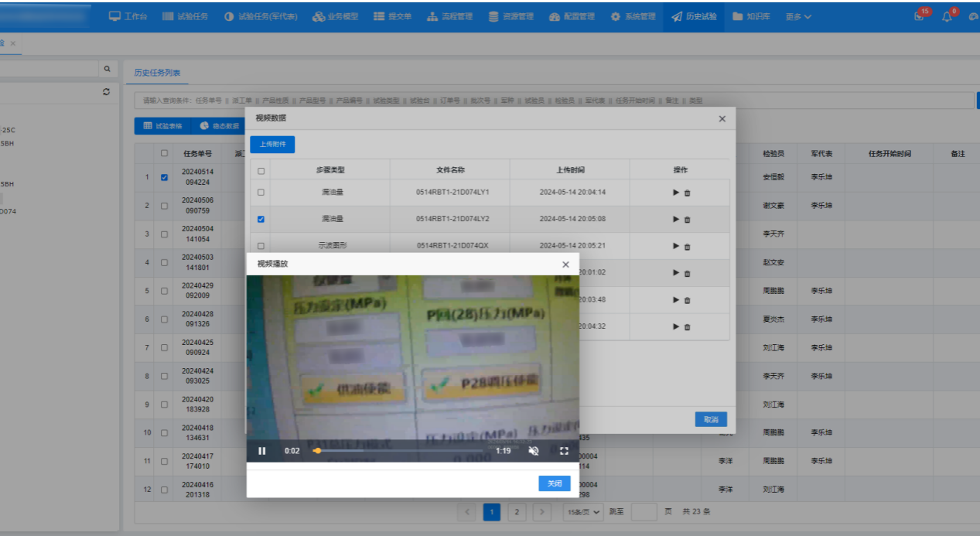Image resolution: width=980 pixels, height=536 pixels.
Task: Click the 跳至 page number input
Action: (644, 512)
